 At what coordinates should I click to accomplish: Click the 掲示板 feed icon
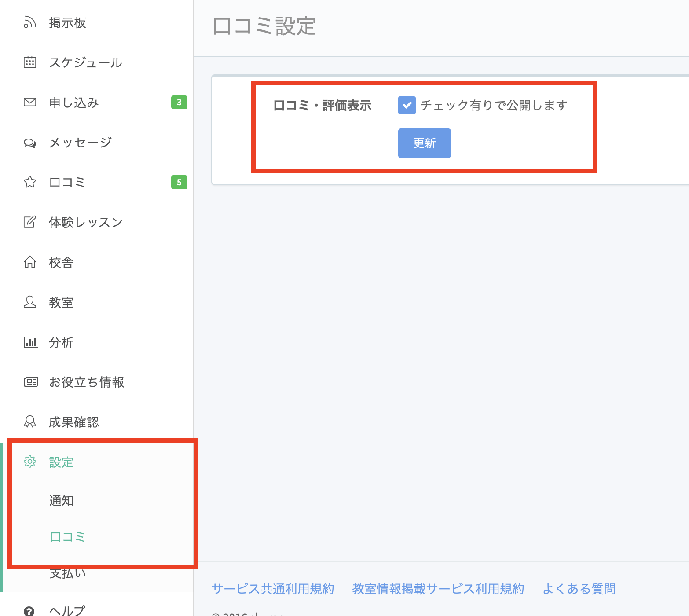29,22
